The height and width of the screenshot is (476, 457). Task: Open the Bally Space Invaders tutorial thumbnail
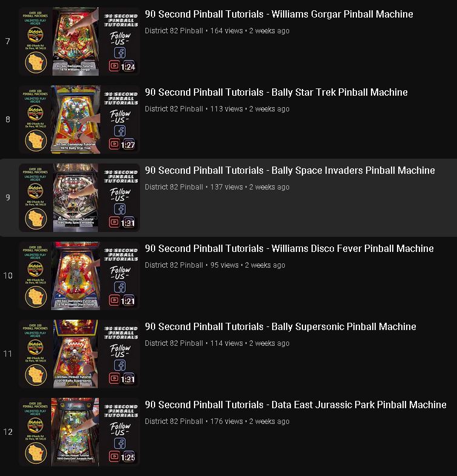click(x=79, y=197)
